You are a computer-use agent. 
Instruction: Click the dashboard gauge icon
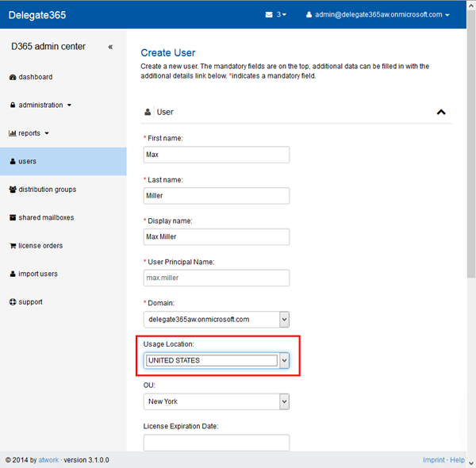[x=13, y=77]
